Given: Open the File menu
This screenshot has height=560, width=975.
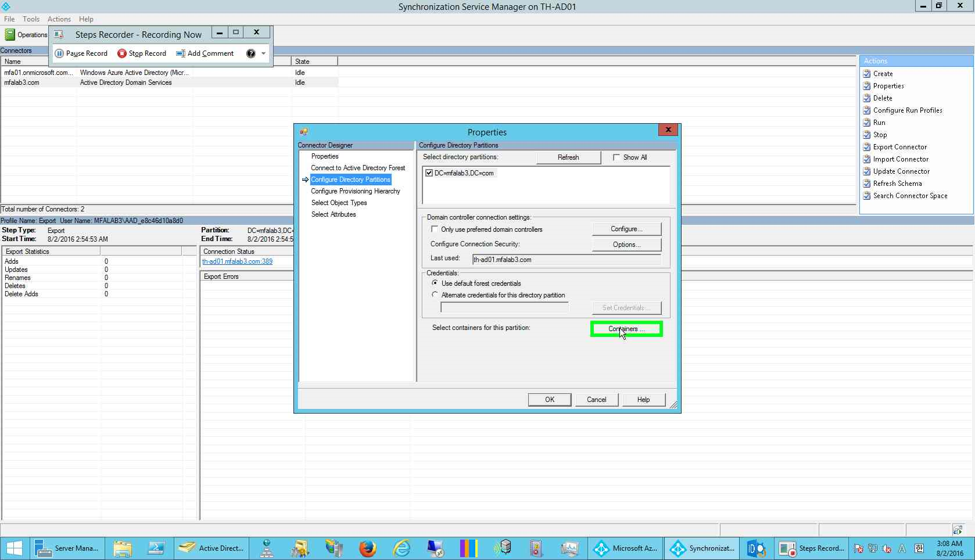Looking at the screenshot, I should (x=9, y=19).
